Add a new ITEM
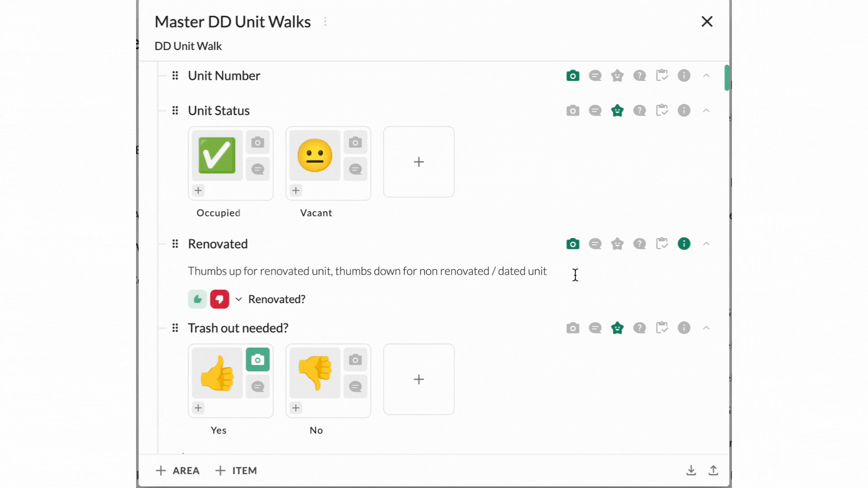868x488 pixels. pos(236,470)
